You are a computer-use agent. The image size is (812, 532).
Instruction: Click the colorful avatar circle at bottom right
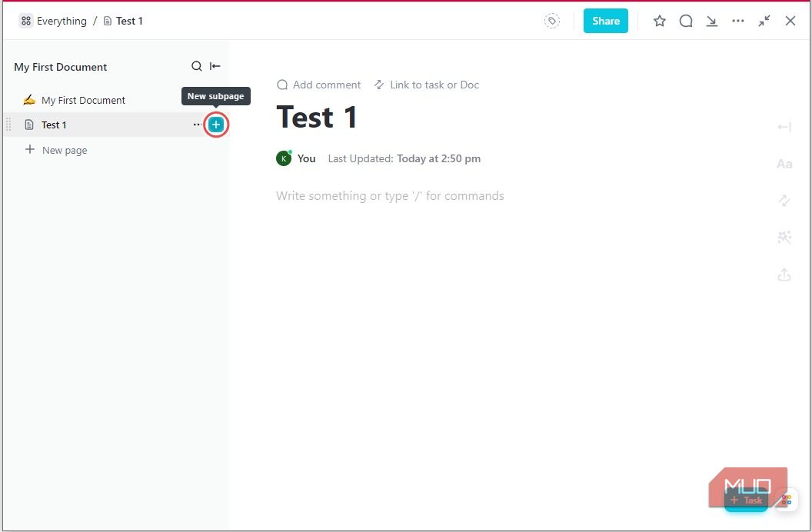[785, 500]
